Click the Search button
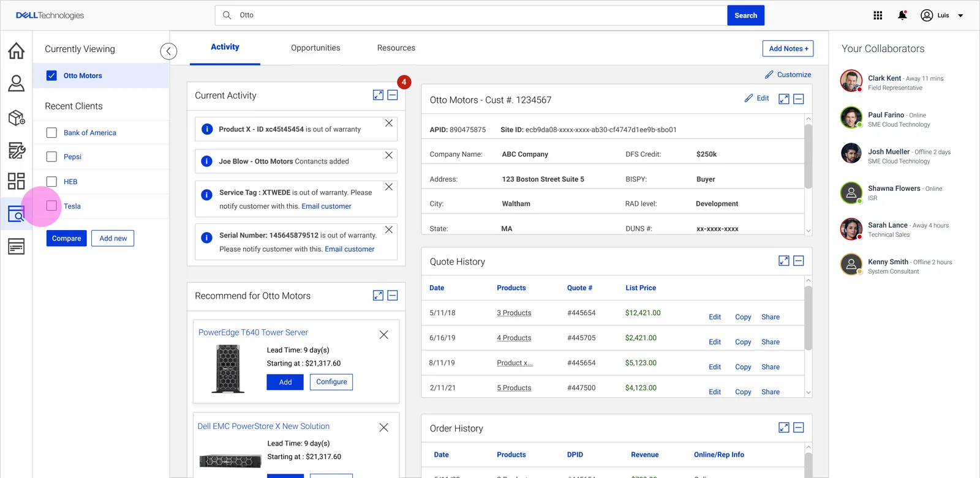Image resolution: width=980 pixels, height=478 pixels. 746,15
